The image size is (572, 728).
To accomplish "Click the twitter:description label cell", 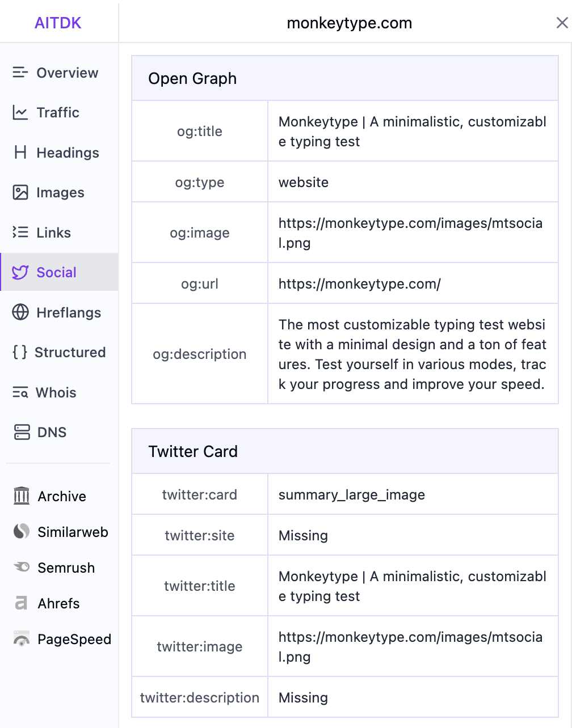I will coord(200,697).
